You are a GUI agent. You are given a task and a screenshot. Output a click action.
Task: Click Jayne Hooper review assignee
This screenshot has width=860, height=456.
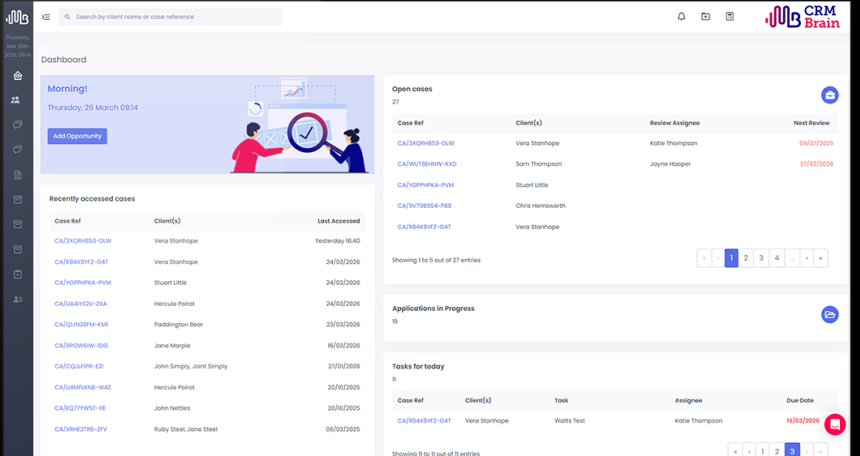(670, 164)
